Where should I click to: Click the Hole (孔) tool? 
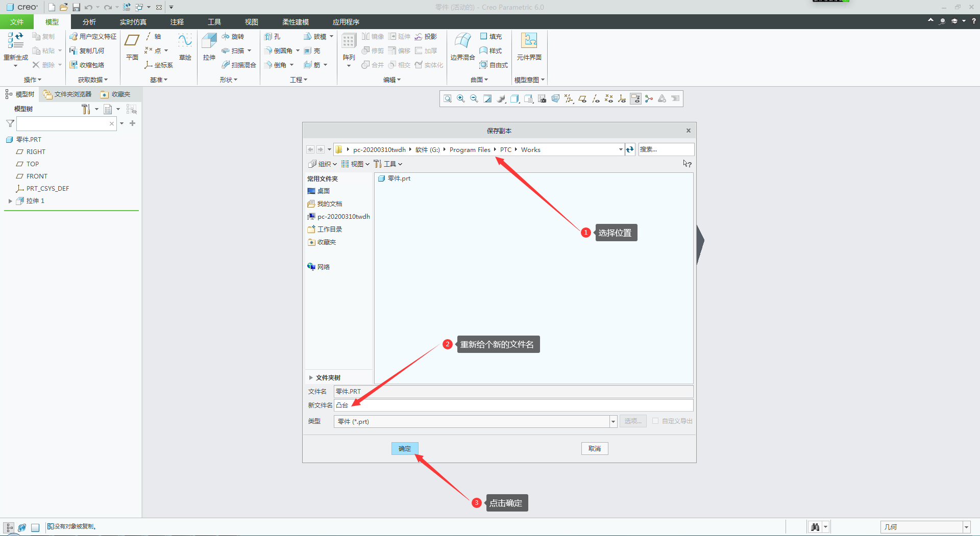pos(273,37)
